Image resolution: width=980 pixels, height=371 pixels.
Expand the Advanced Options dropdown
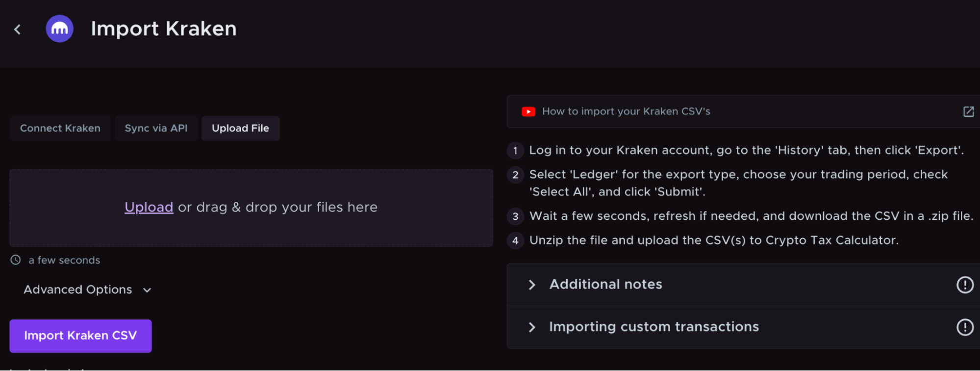86,290
